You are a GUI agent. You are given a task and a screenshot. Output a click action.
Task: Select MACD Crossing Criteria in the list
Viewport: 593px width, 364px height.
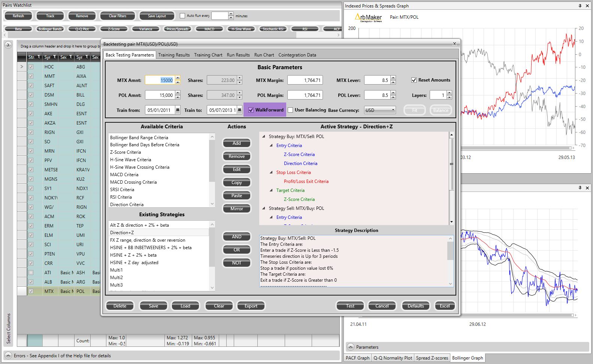(133, 182)
